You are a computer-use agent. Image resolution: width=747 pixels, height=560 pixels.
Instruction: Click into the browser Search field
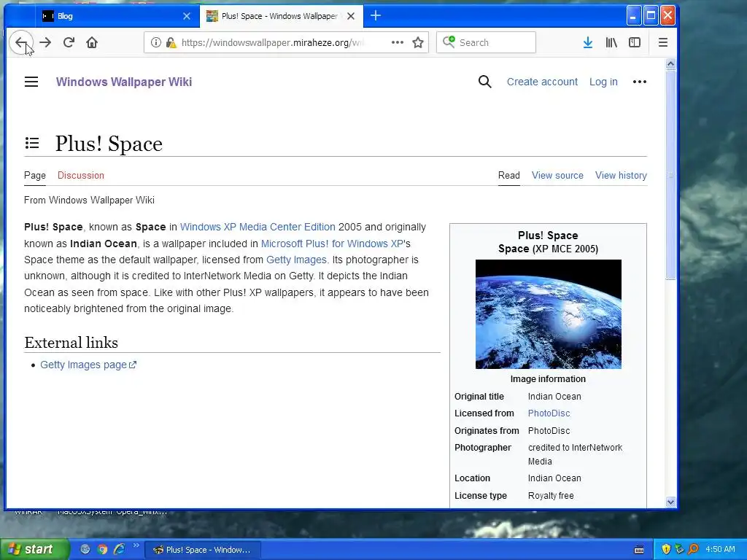click(486, 42)
